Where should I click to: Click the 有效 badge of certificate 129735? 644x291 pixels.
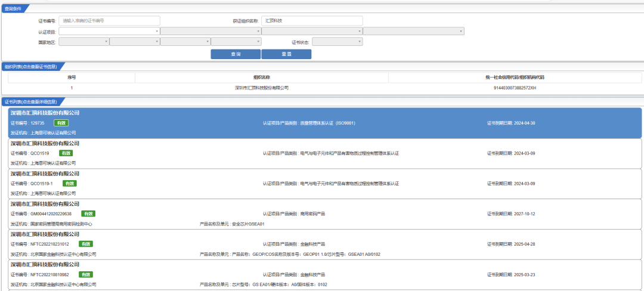(61, 123)
